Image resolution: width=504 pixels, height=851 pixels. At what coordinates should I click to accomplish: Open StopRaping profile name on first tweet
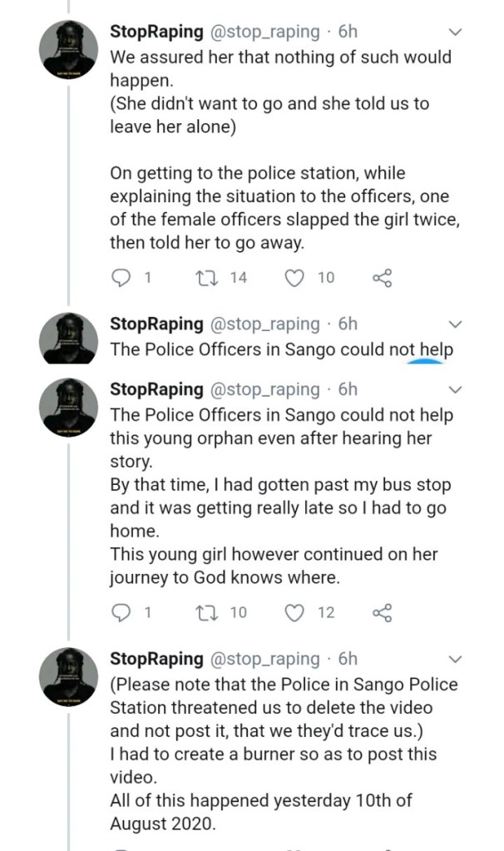[x=156, y=32]
